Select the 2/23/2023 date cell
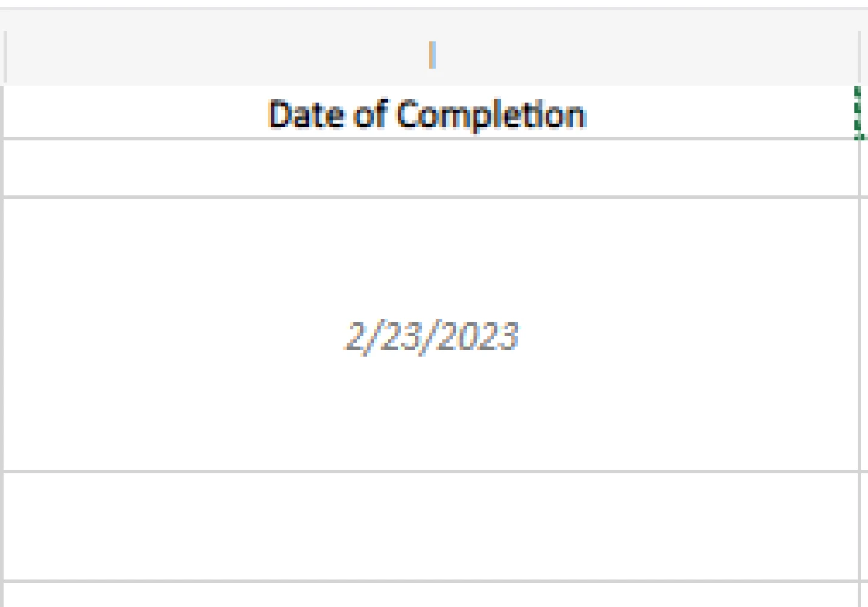The height and width of the screenshot is (607, 868). 431,335
